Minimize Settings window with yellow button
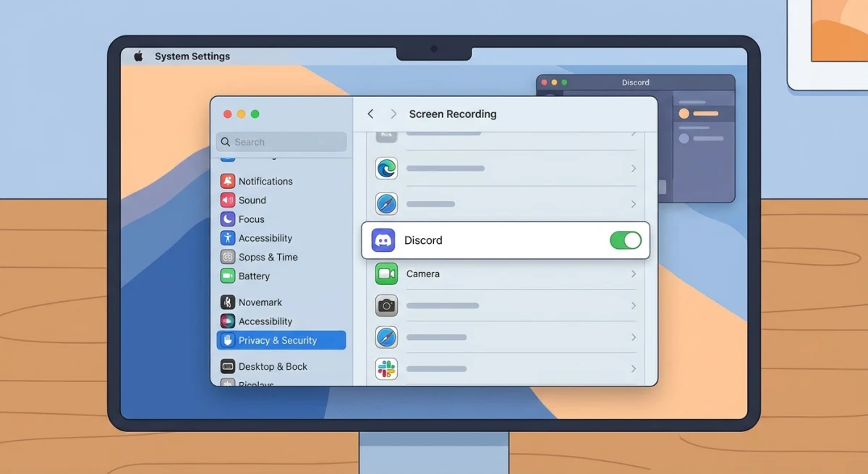 (242, 114)
